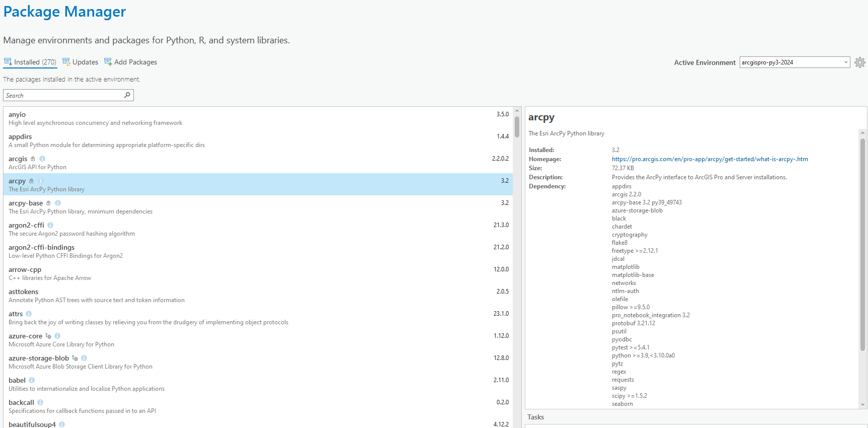The image size is (868, 428).
Task: Click the magnifier icon in the Search box
Action: pos(127,95)
